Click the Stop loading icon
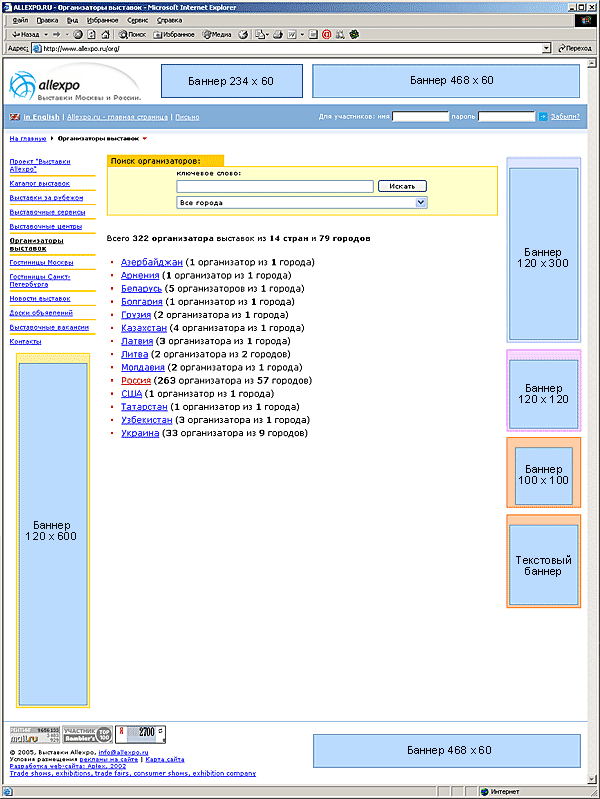The image size is (600, 799). pyautogui.click(x=77, y=35)
